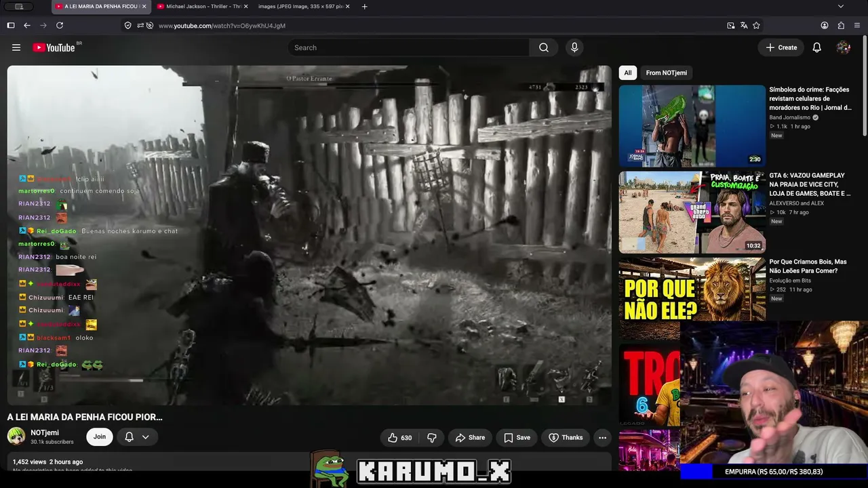The height and width of the screenshot is (488, 868).
Task: Select the From NOTjemi filter chip
Action: (667, 73)
